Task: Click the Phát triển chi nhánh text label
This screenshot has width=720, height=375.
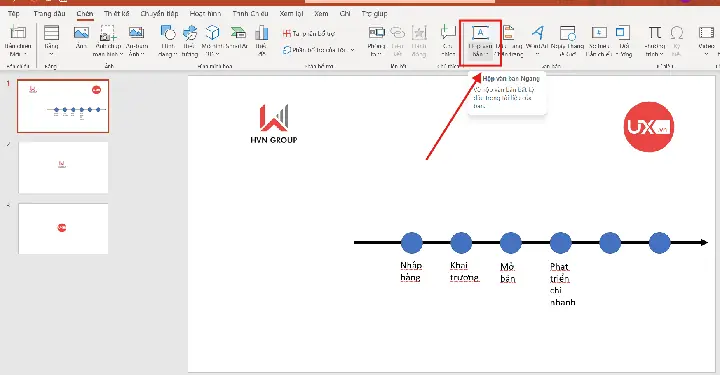Action: coord(562,284)
